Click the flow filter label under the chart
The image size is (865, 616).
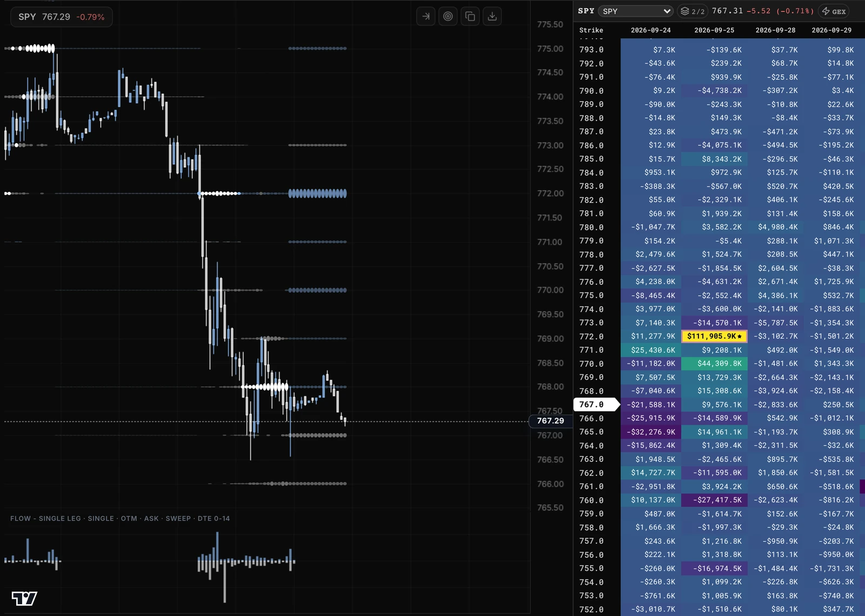pos(120,519)
